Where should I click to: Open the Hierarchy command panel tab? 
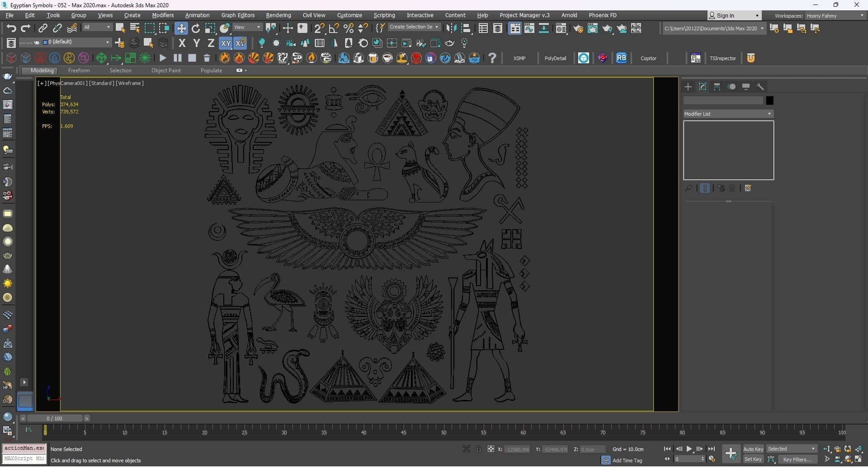(717, 87)
